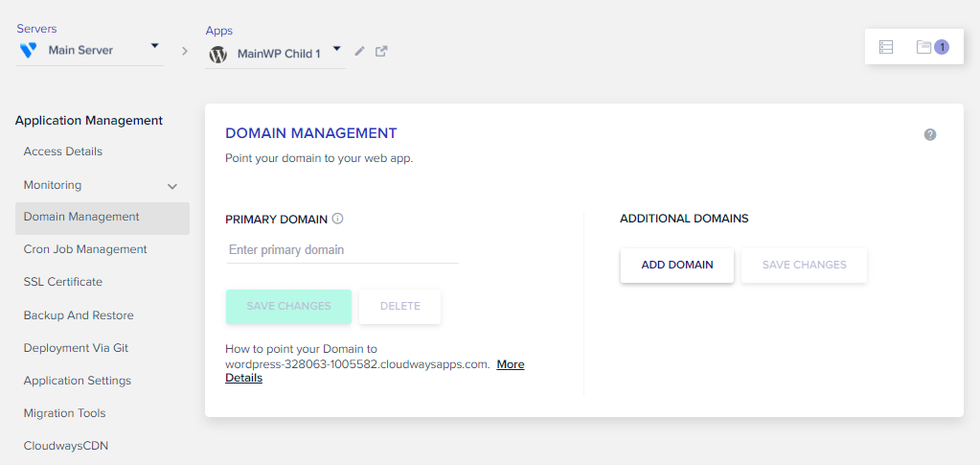980x465 pixels.
Task: Open the Main Server dropdown
Action: click(x=90, y=50)
